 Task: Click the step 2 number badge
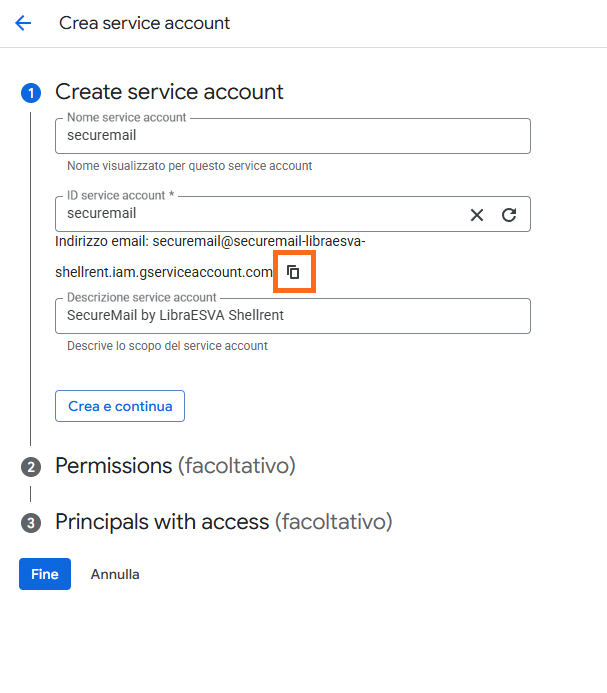coord(30,467)
